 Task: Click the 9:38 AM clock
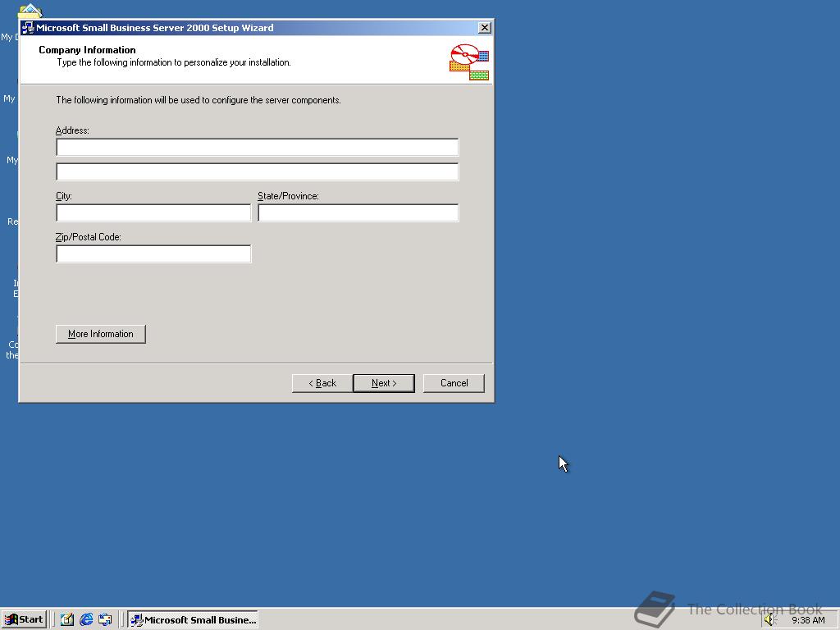click(x=808, y=620)
